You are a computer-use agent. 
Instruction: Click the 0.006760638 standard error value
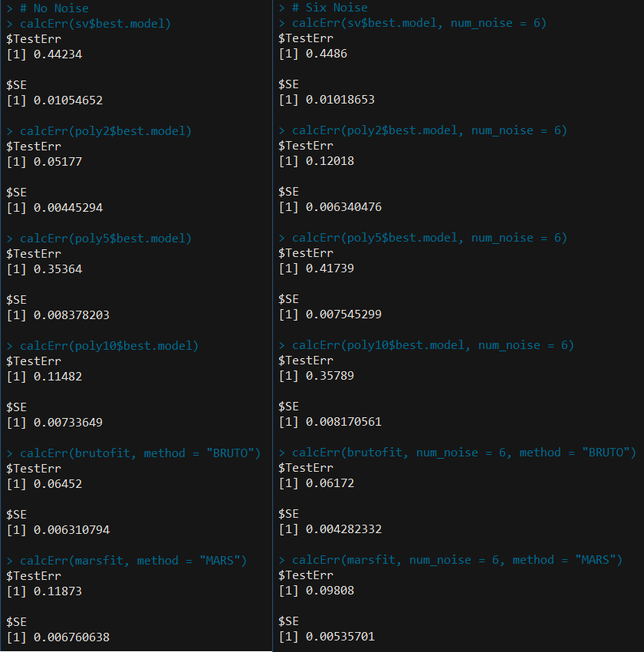[x=71, y=637]
